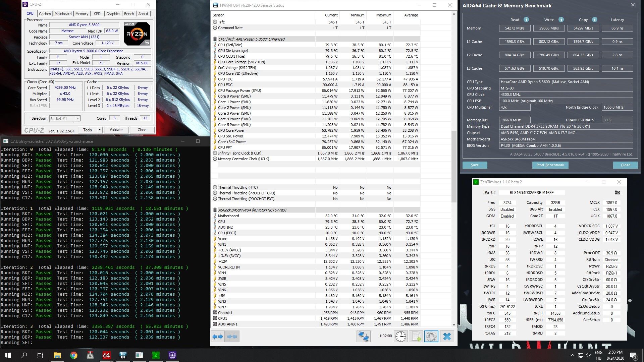This screenshot has width=644, height=362.
Task: Switch to the SPD tab in CPU-Z
Action: point(97,14)
